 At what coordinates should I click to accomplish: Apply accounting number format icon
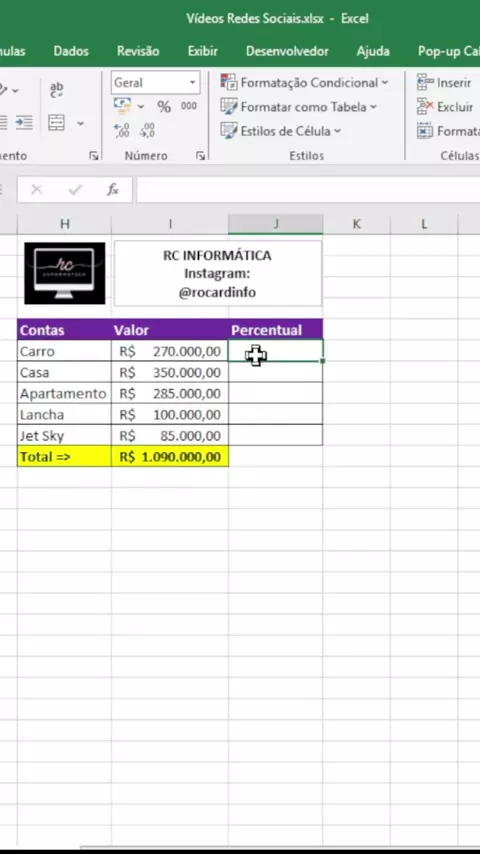pos(122,106)
